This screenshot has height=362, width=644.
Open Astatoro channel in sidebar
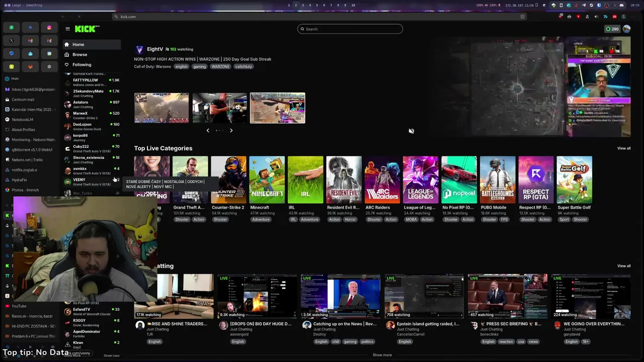point(92,104)
